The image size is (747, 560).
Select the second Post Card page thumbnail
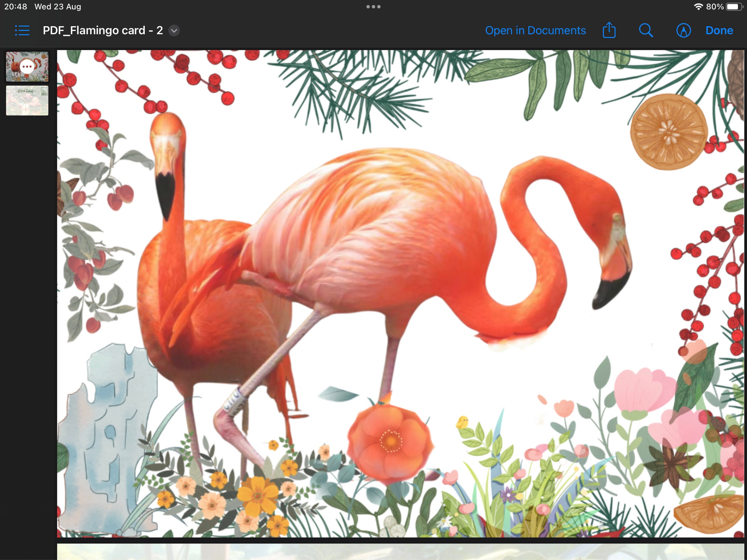coord(27,100)
